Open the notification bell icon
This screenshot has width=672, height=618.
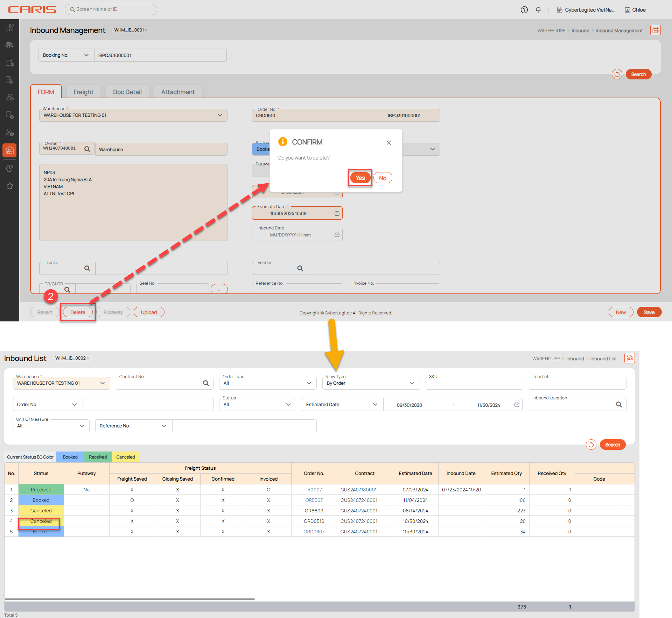click(x=538, y=10)
